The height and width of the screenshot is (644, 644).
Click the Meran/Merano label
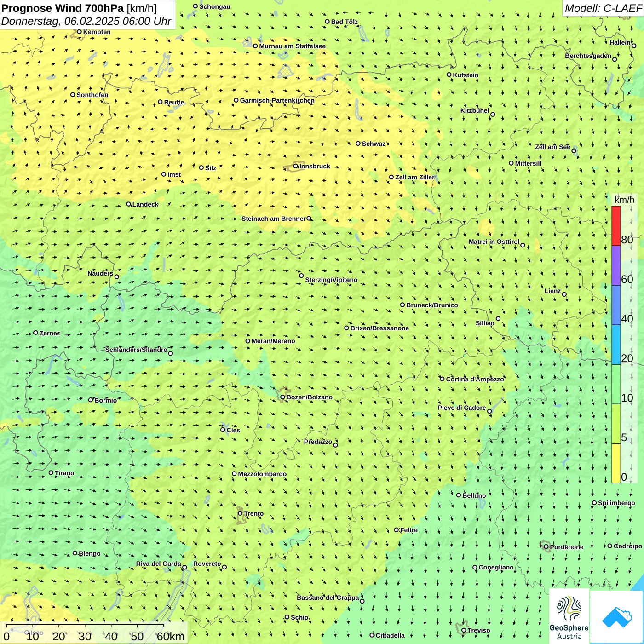[274, 341]
